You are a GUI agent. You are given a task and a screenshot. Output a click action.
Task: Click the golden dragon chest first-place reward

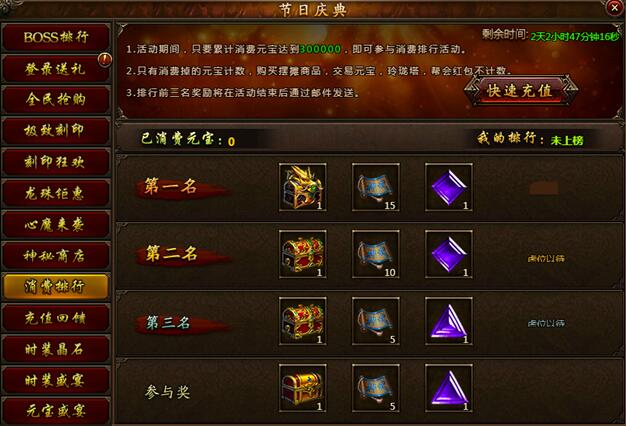[x=303, y=187]
